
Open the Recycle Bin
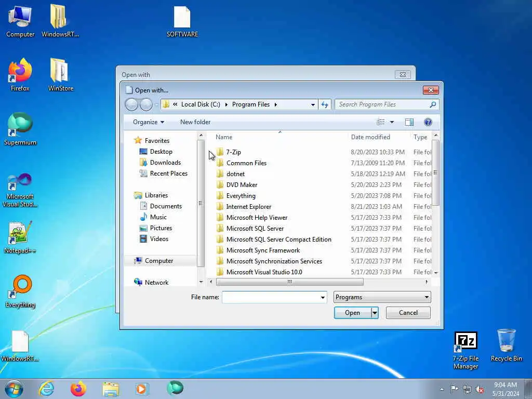[x=506, y=345]
